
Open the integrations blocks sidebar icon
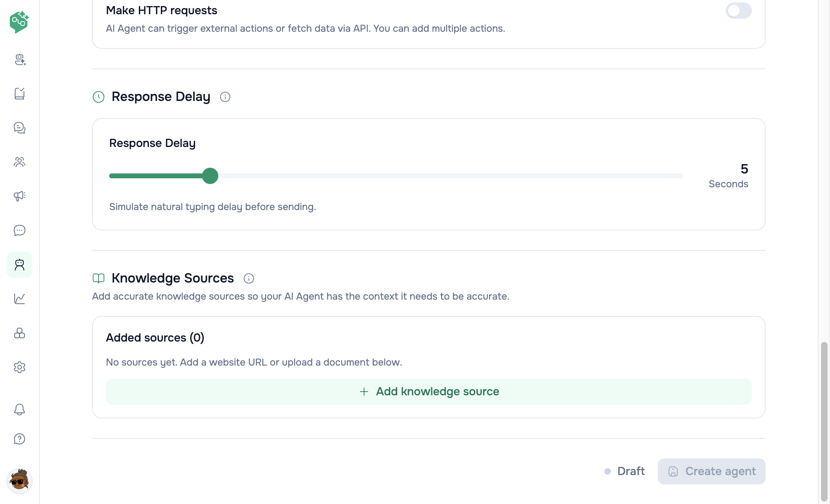(20, 333)
